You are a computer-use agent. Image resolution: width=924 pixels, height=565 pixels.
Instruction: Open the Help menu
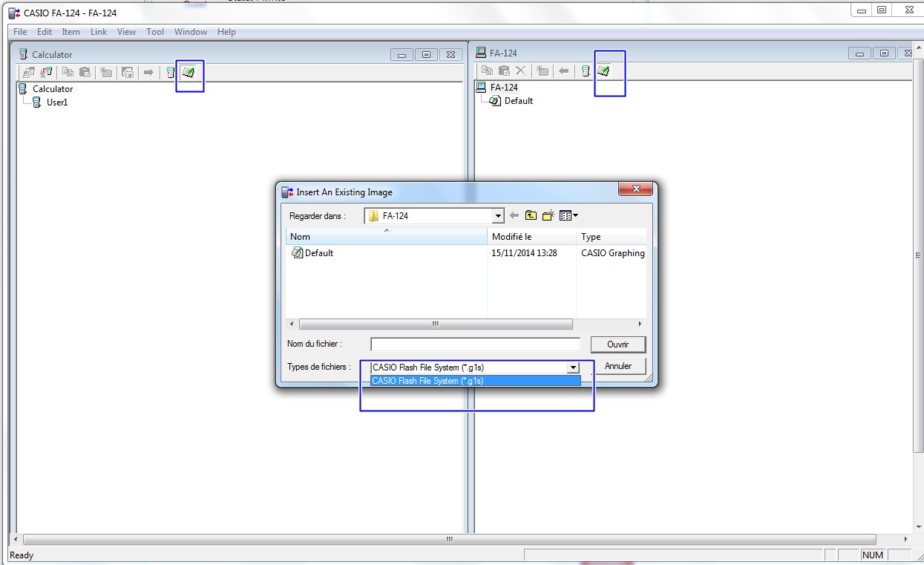(226, 32)
